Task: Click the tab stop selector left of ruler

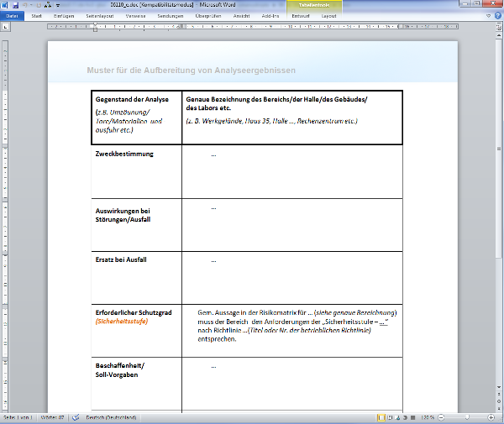Action: [x=6, y=27]
